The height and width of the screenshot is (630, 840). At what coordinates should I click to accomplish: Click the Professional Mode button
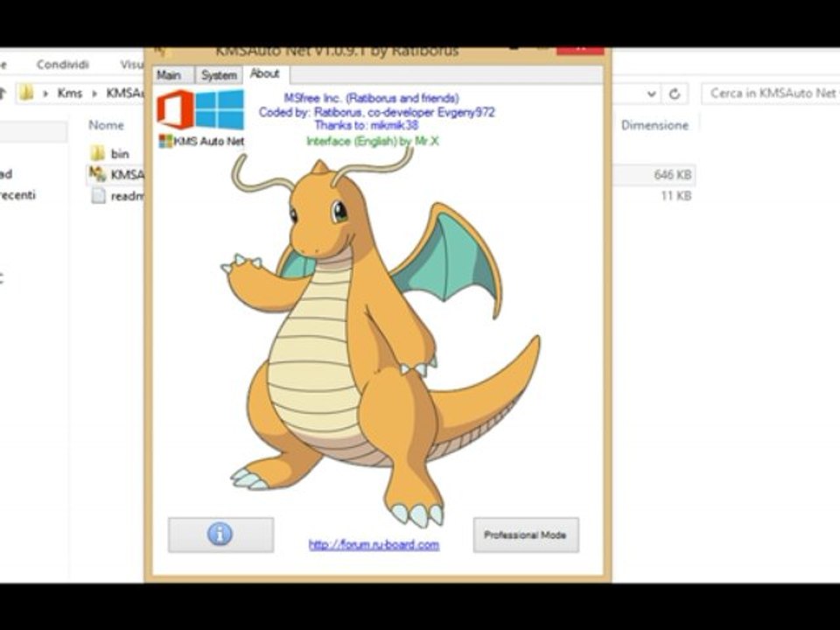(526, 535)
